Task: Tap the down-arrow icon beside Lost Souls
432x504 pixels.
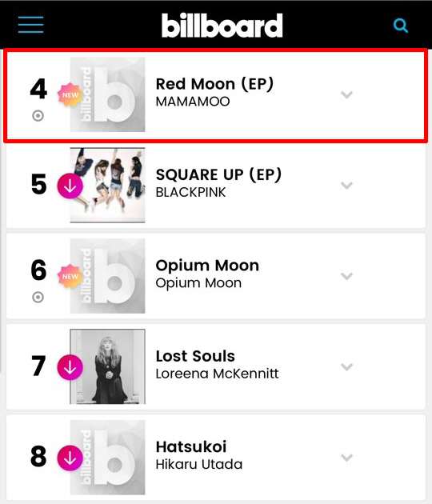Action: pos(70,367)
